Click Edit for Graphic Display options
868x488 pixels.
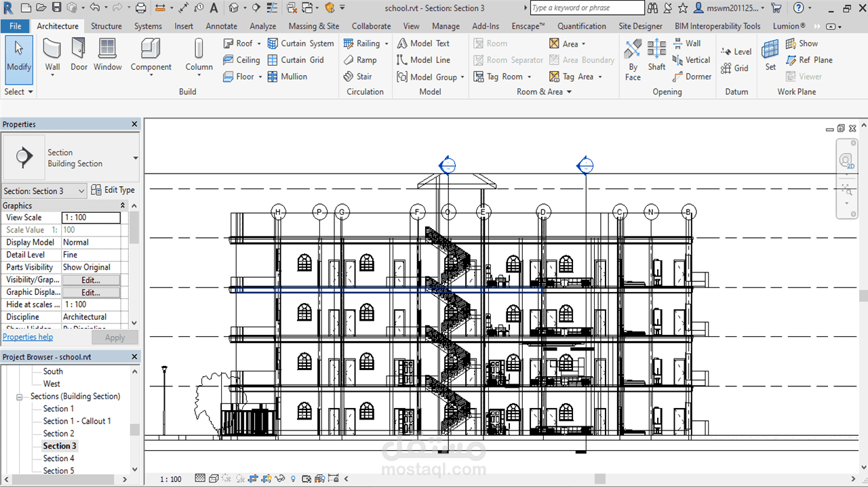[91, 293]
